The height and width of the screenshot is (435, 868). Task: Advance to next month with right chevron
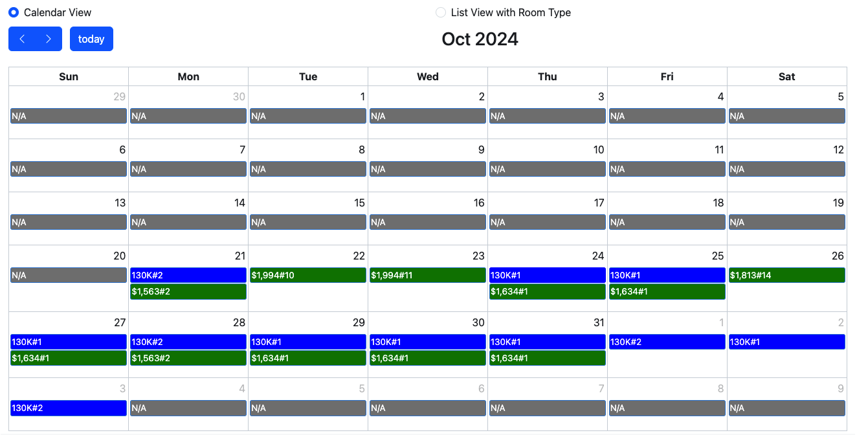(x=49, y=39)
